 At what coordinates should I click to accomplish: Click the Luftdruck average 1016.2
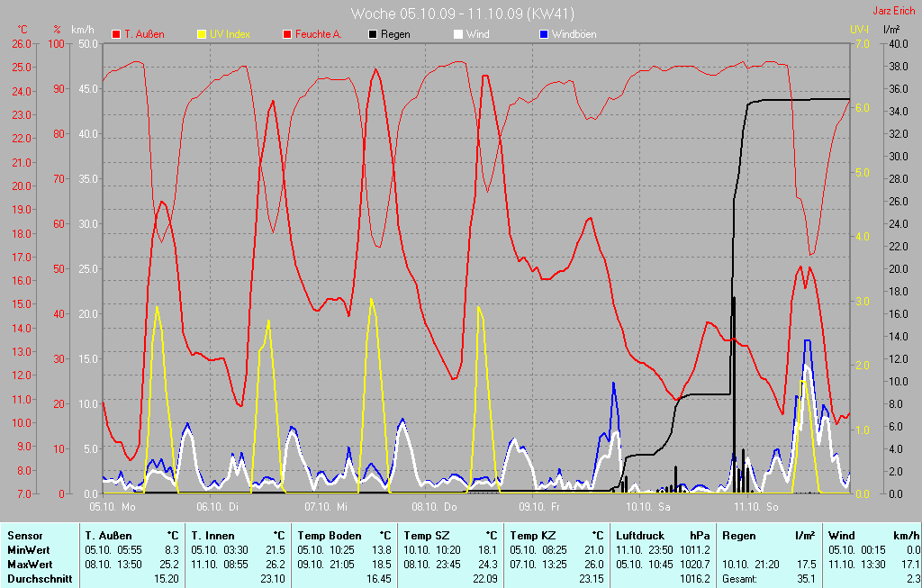(x=694, y=579)
